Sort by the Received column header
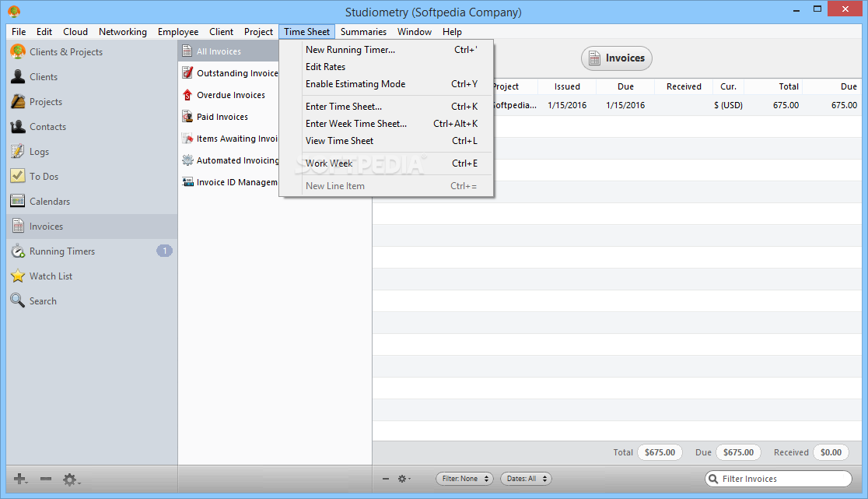Viewport: 868px width, 499px height. [684, 86]
